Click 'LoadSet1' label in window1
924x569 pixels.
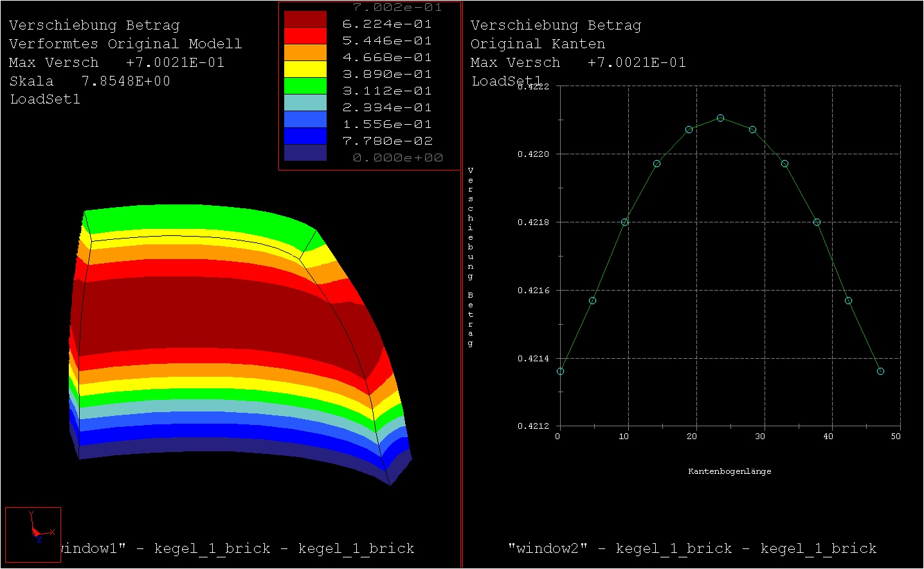point(45,99)
